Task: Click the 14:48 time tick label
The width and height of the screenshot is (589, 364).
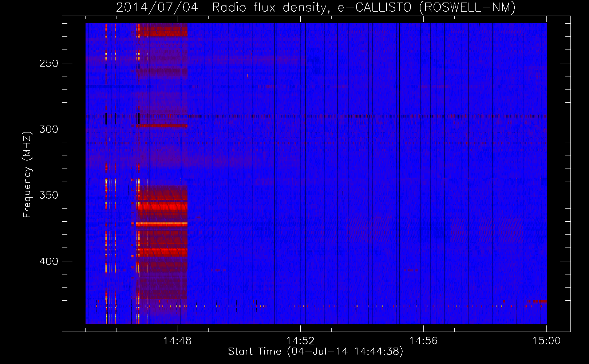Action: point(178,341)
